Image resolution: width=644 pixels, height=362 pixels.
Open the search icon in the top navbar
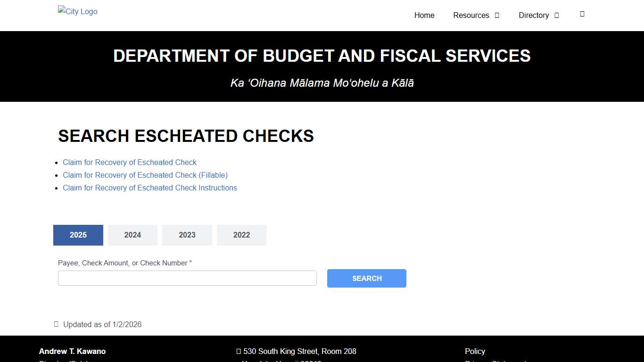582,15
